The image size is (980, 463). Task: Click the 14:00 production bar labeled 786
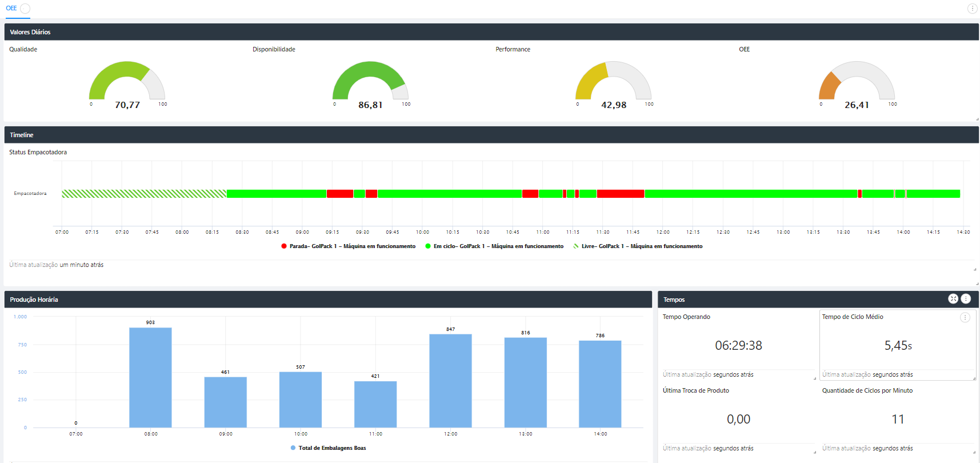[600, 384]
